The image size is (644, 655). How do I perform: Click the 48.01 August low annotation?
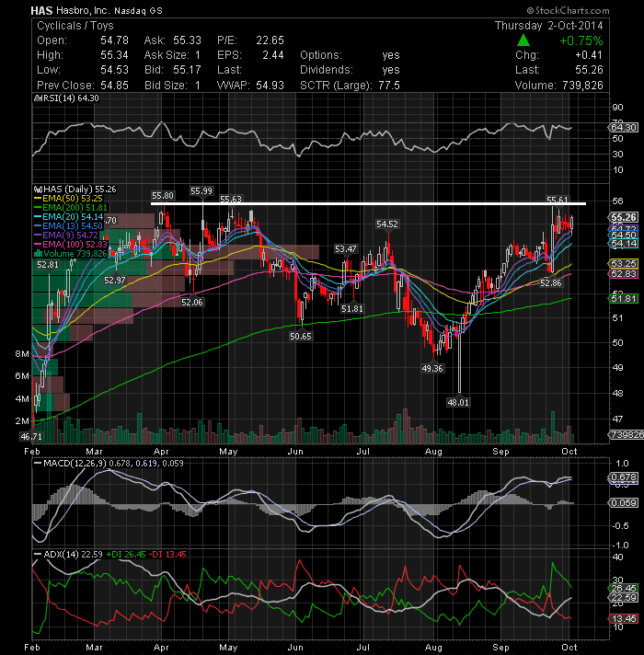coord(458,403)
